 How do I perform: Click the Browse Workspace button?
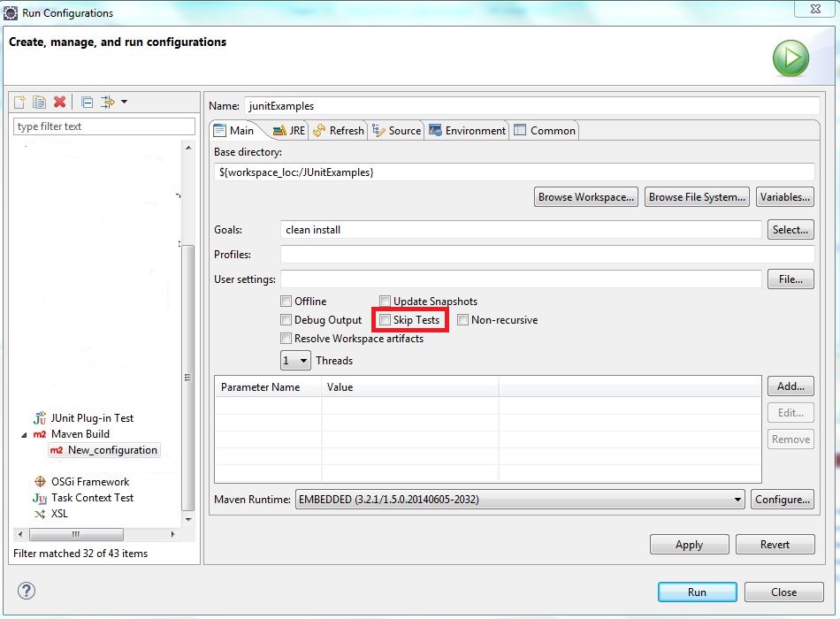pyautogui.click(x=586, y=197)
